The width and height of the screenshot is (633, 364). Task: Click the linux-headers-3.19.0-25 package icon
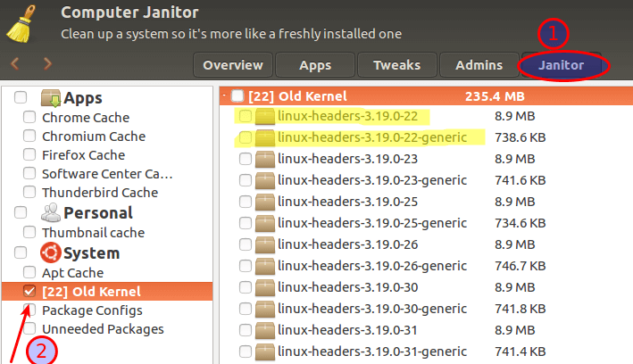click(265, 203)
